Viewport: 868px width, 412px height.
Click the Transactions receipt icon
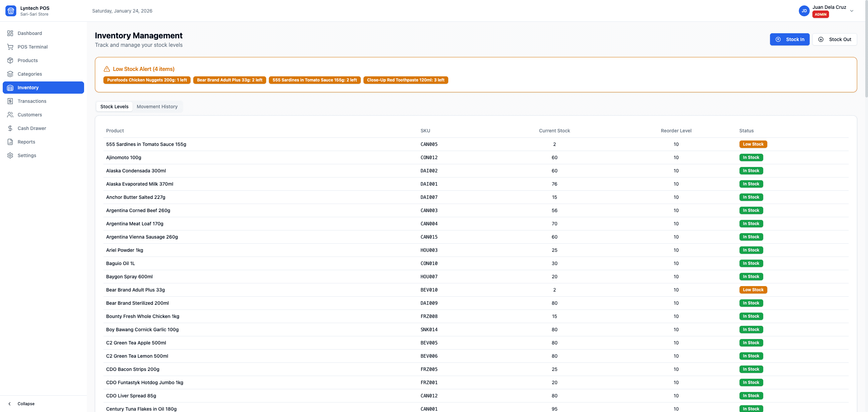(10, 101)
